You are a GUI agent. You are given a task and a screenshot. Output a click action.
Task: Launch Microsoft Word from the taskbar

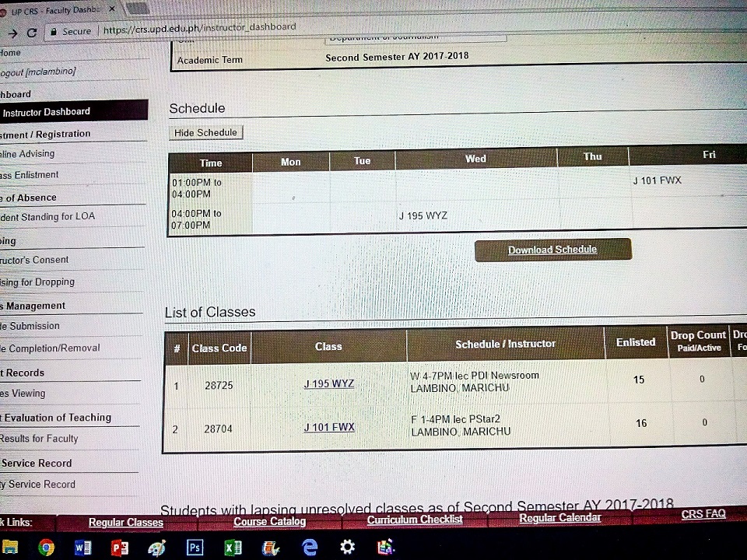coord(83,547)
